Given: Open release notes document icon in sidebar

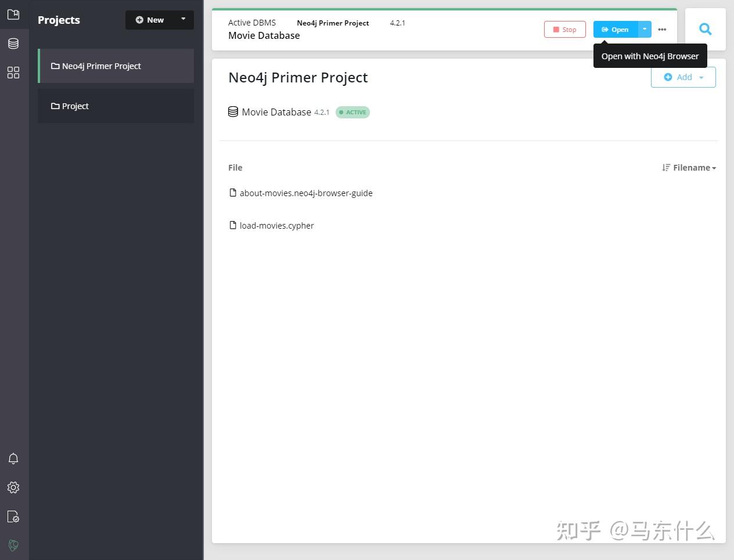Looking at the screenshot, I should (13, 516).
